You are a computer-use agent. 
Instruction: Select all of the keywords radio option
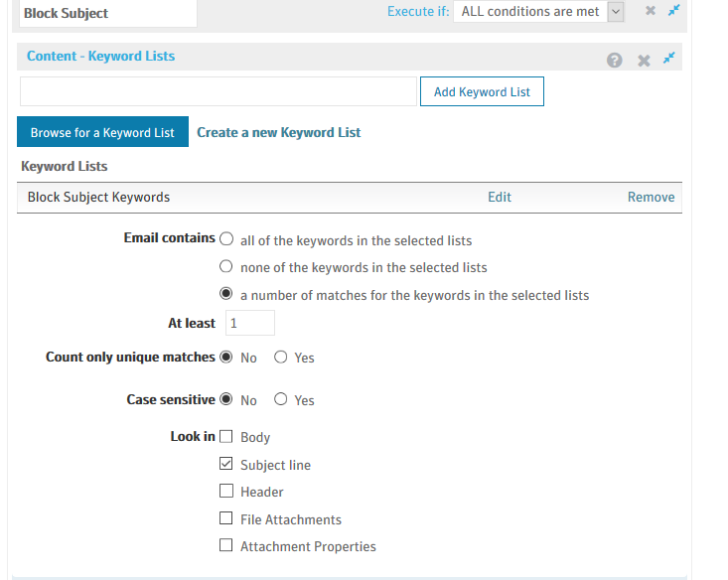[x=226, y=239]
